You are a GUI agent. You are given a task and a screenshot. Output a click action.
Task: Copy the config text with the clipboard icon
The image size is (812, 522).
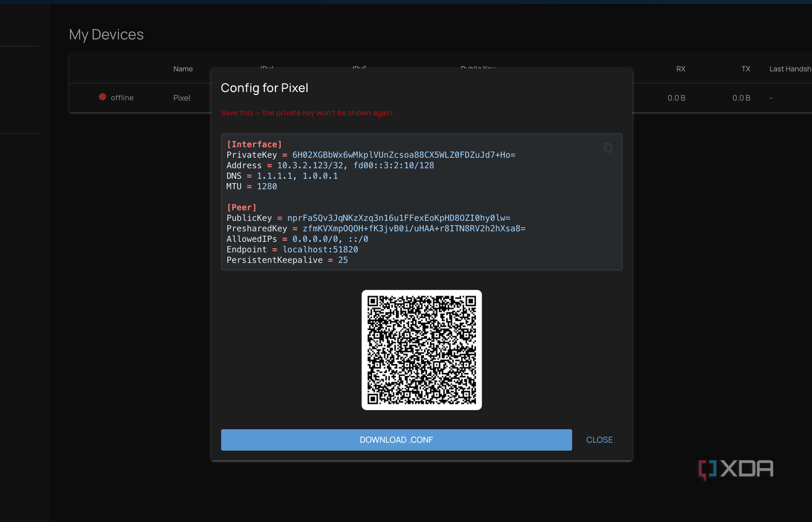[x=608, y=148]
